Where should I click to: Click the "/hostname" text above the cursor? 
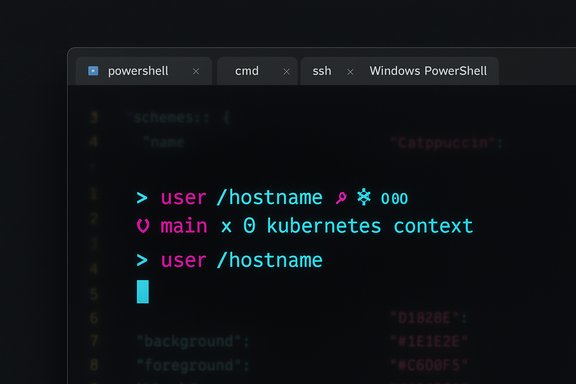pos(270,260)
